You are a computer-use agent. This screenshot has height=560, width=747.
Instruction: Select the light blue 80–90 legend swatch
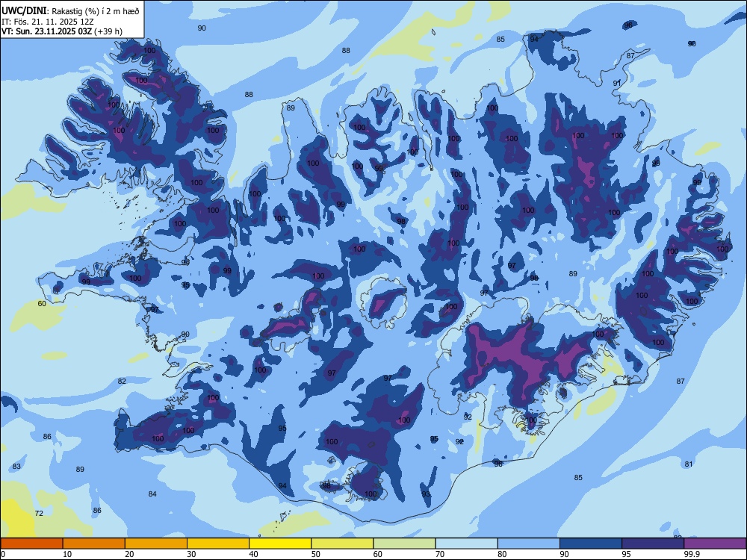click(x=529, y=544)
